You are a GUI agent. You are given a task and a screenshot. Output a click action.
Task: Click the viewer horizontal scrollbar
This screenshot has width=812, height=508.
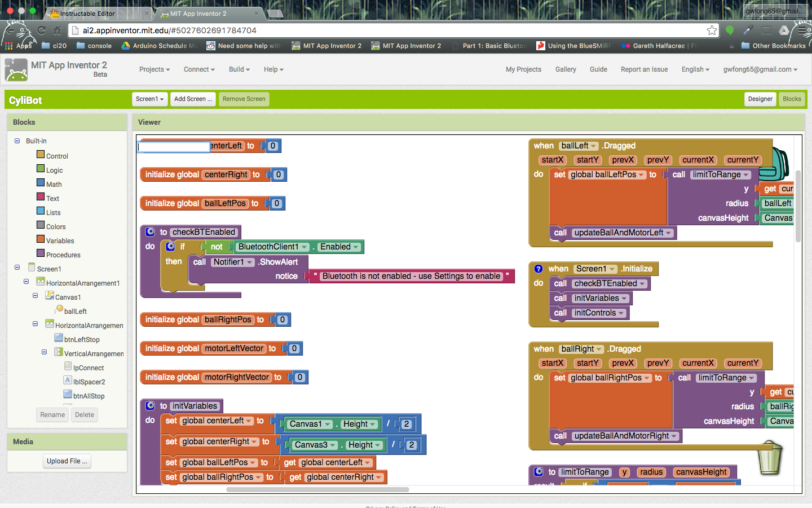coord(317,489)
